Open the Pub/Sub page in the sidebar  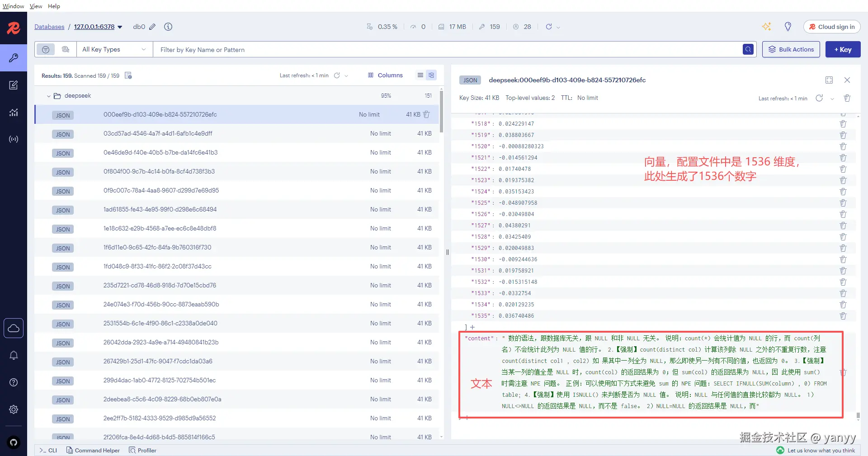[14, 139]
